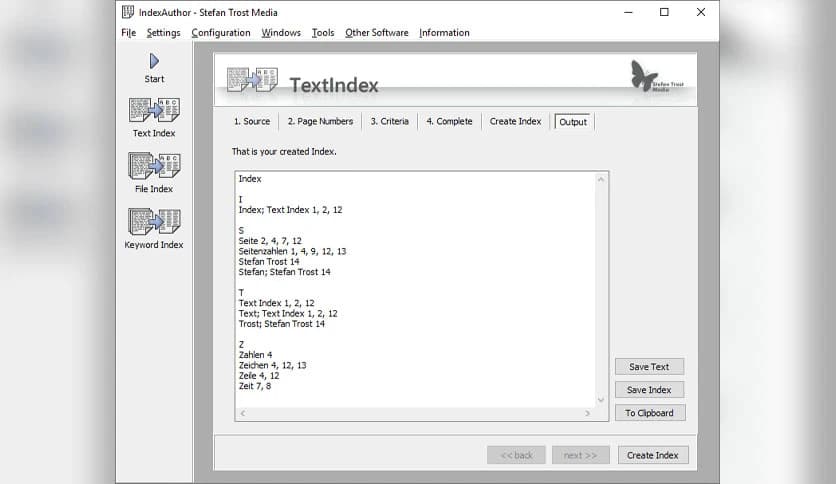
Task: Open the Tools menu
Action: (323, 33)
